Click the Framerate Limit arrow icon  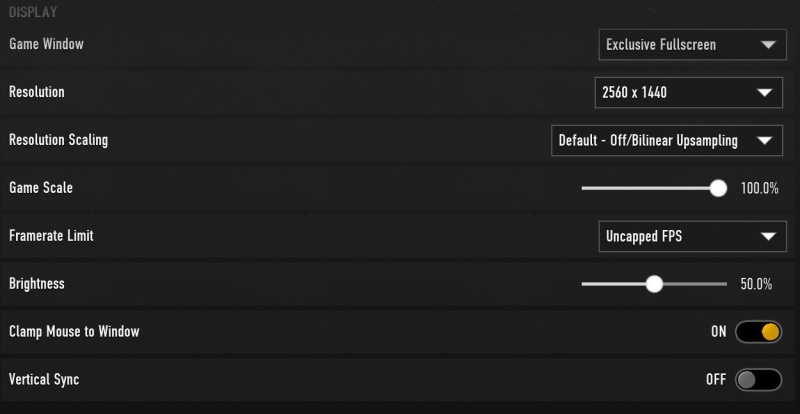(767, 237)
